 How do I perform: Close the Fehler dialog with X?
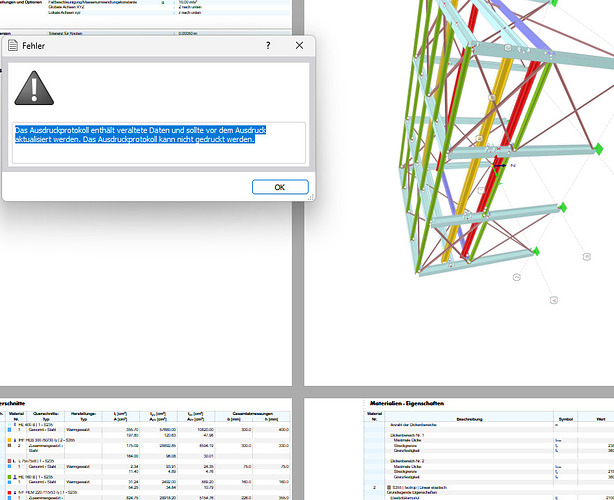point(299,46)
